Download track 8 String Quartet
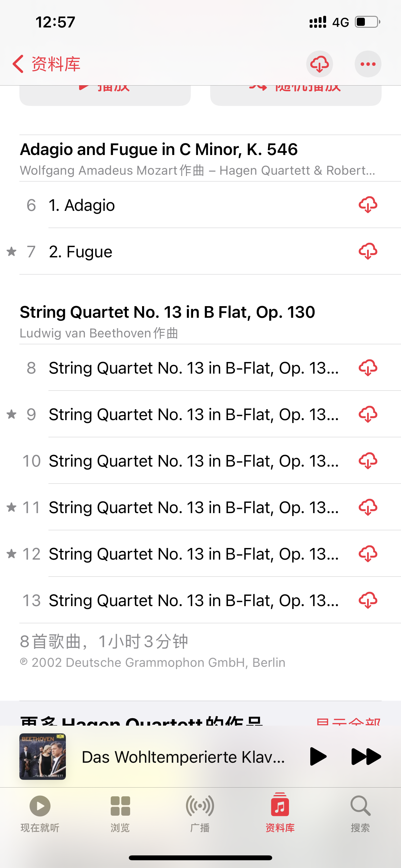Screen dimensions: 401x868 pyautogui.click(x=368, y=368)
